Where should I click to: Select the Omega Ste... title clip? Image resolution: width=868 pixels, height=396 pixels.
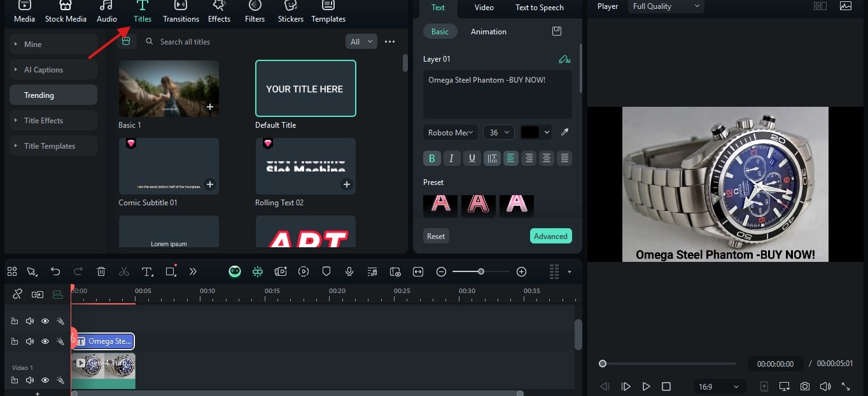tap(103, 341)
